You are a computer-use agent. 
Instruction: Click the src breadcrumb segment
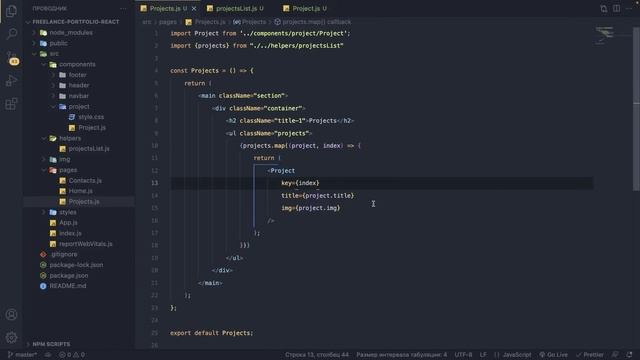[147, 22]
